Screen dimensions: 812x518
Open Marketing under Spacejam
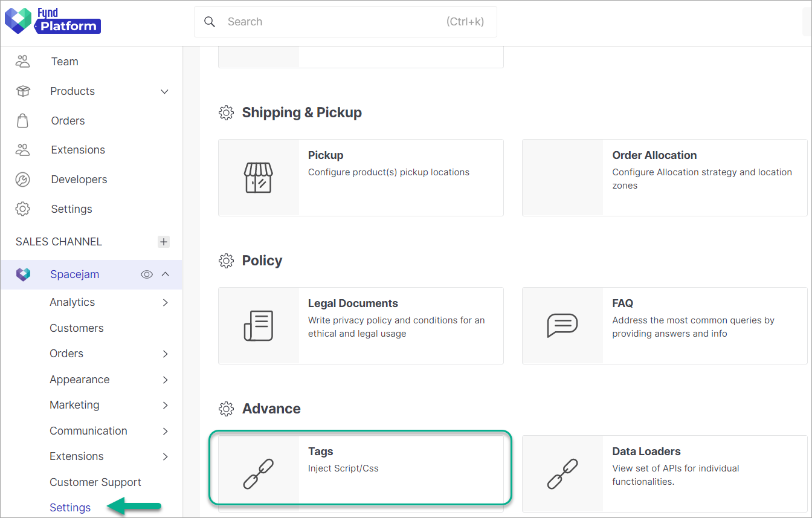click(74, 405)
